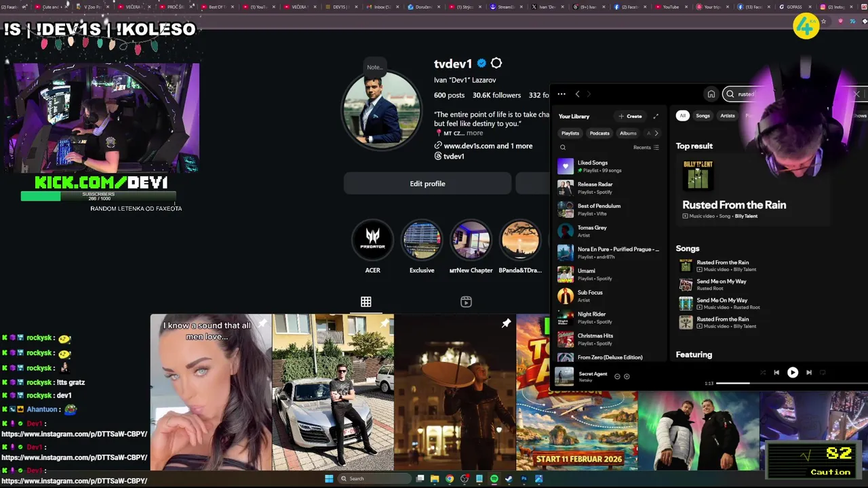Open ACER story highlight
This screenshot has height=488, width=868.
coord(372,241)
